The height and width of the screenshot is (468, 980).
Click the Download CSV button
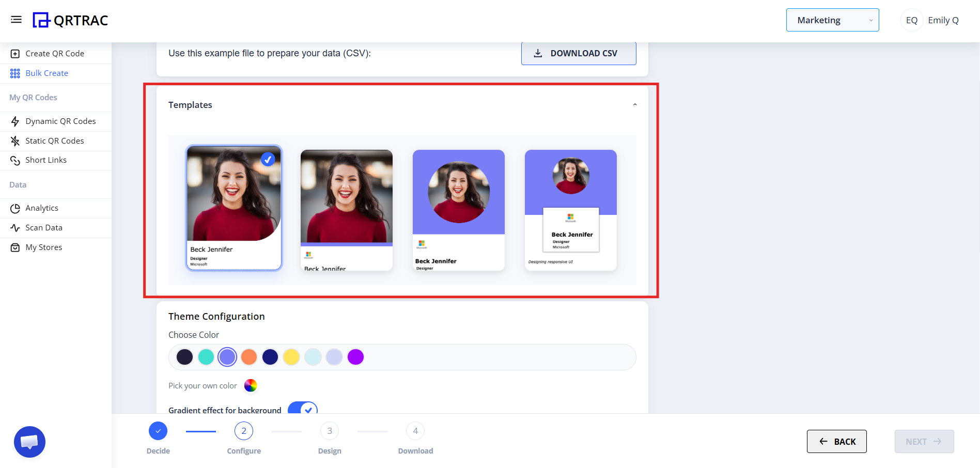578,53
